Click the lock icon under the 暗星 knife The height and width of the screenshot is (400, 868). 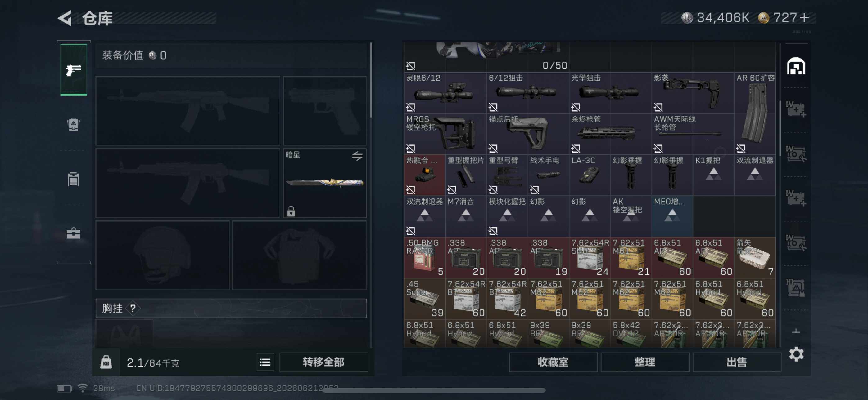click(291, 211)
